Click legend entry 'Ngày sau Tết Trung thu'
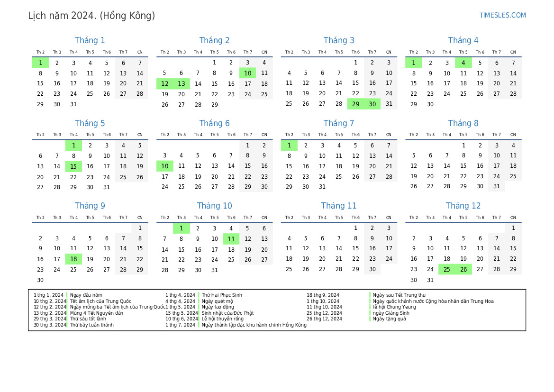554x392 pixels. pyautogui.click(x=399, y=295)
